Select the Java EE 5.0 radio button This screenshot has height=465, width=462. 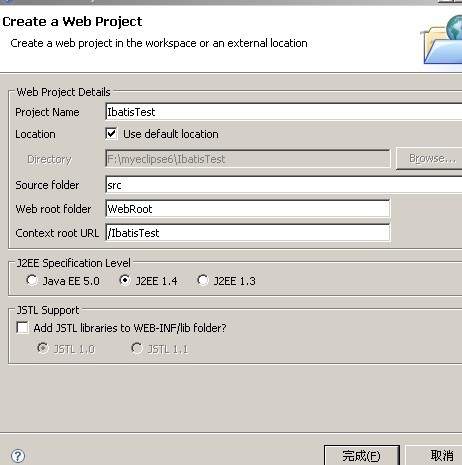(x=32, y=280)
